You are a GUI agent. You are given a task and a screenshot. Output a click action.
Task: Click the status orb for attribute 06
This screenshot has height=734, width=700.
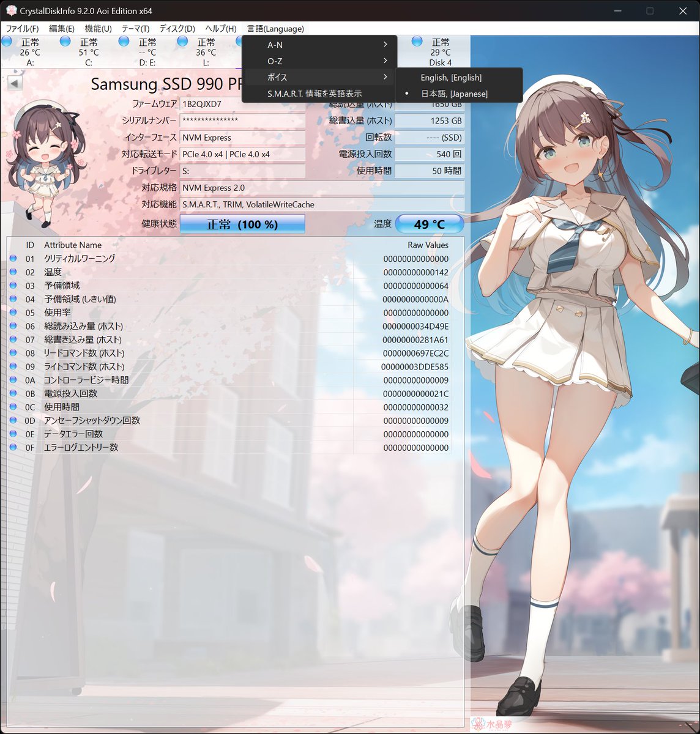[x=13, y=326]
